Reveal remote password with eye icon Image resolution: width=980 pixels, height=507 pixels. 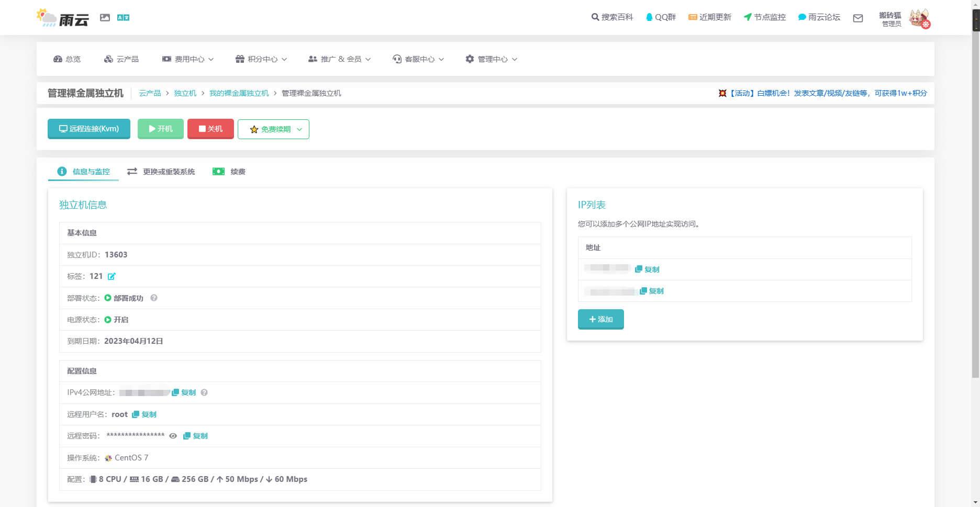click(173, 436)
